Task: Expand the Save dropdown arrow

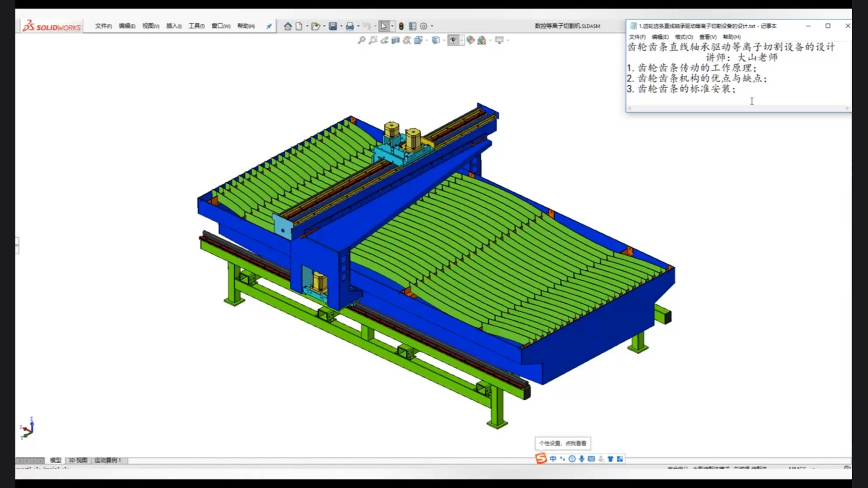Action: (x=341, y=26)
